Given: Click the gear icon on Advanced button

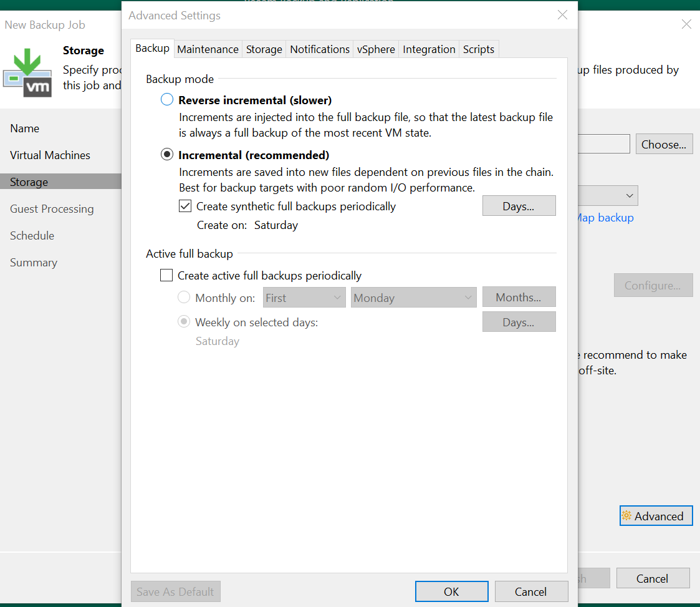Looking at the screenshot, I should (626, 516).
